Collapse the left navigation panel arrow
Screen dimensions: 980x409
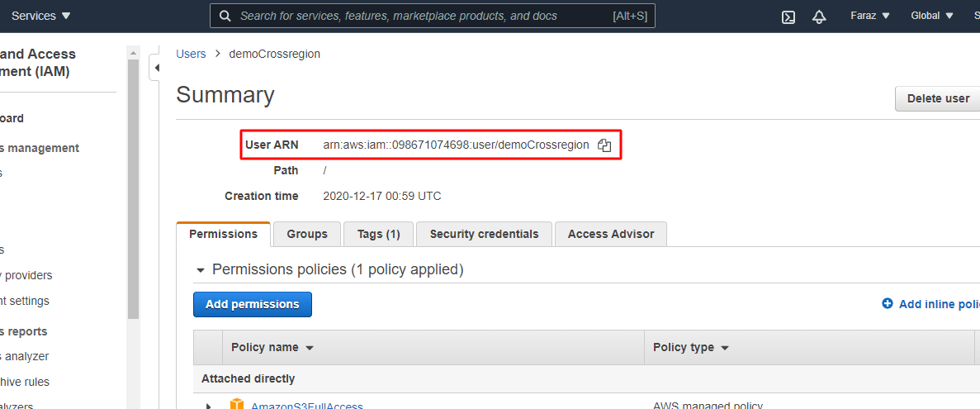tap(155, 68)
